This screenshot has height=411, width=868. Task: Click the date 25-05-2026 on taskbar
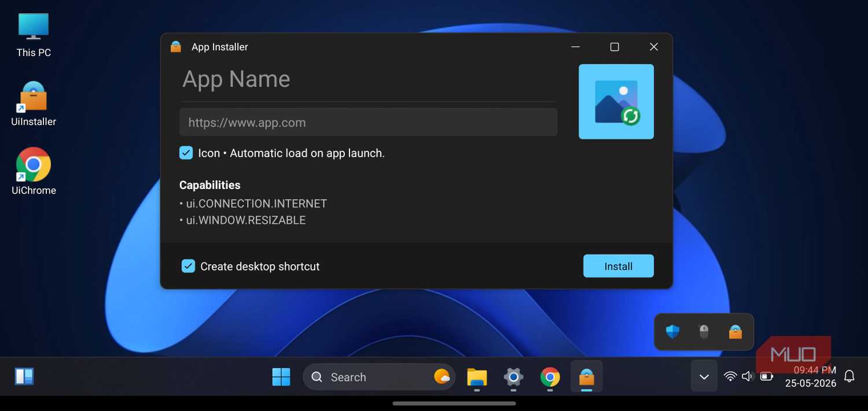click(x=810, y=383)
